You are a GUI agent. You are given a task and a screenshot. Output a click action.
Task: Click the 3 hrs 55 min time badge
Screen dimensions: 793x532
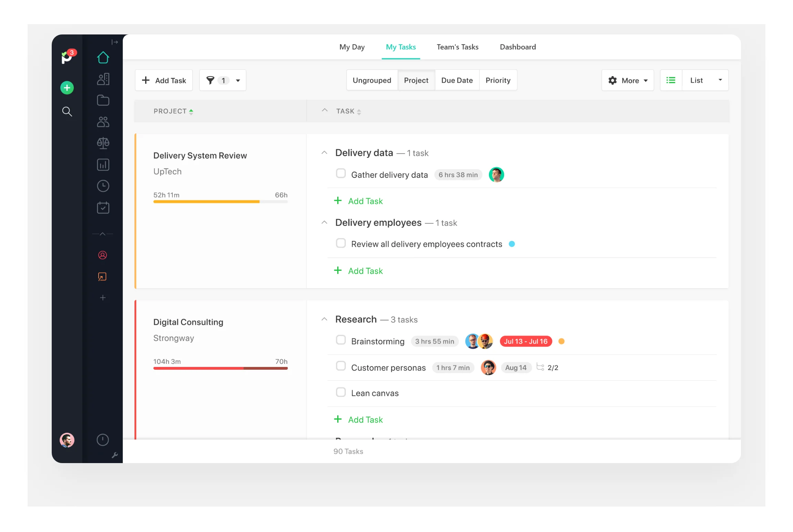click(x=435, y=341)
